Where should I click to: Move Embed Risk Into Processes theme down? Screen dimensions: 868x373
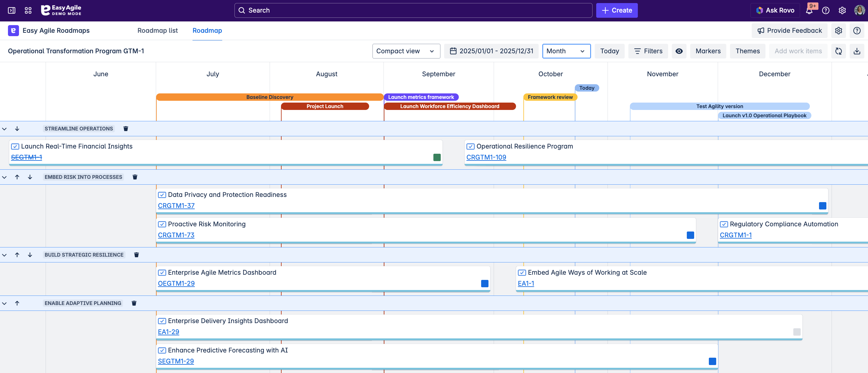click(x=30, y=177)
